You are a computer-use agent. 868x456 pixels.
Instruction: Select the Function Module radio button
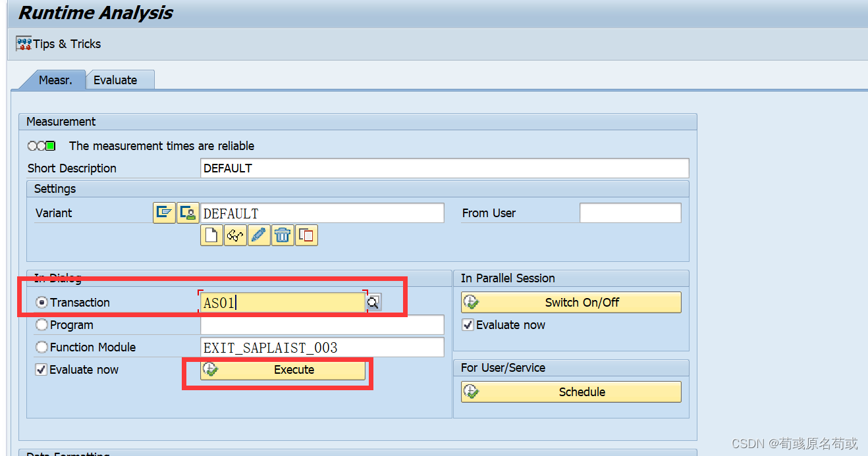(42, 347)
